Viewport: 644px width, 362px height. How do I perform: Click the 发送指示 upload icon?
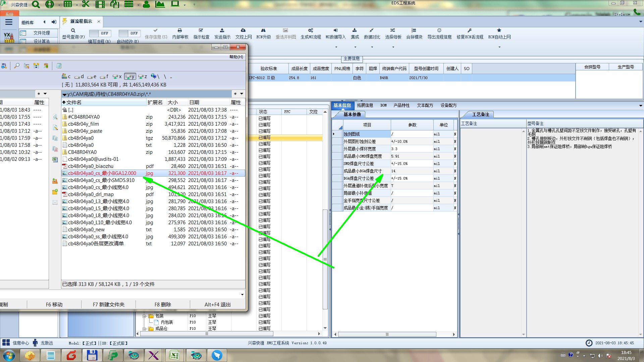222,31
